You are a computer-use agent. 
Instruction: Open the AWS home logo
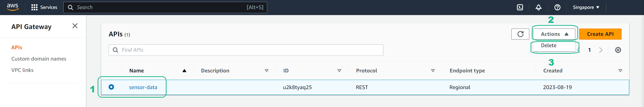(13, 7)
